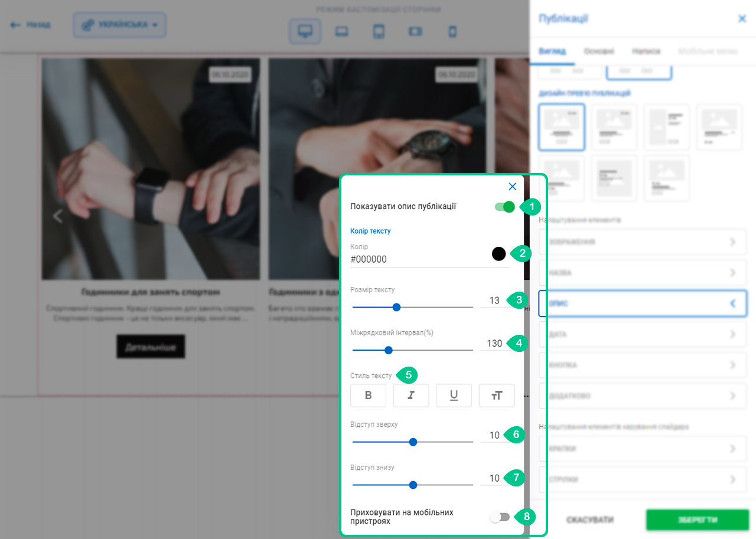
Task: Select the fourth publication preview design
Action: (x=719, y=127)
